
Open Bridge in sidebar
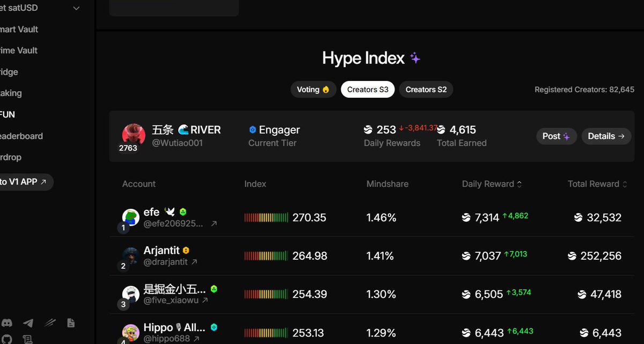[x=9, y=72]
